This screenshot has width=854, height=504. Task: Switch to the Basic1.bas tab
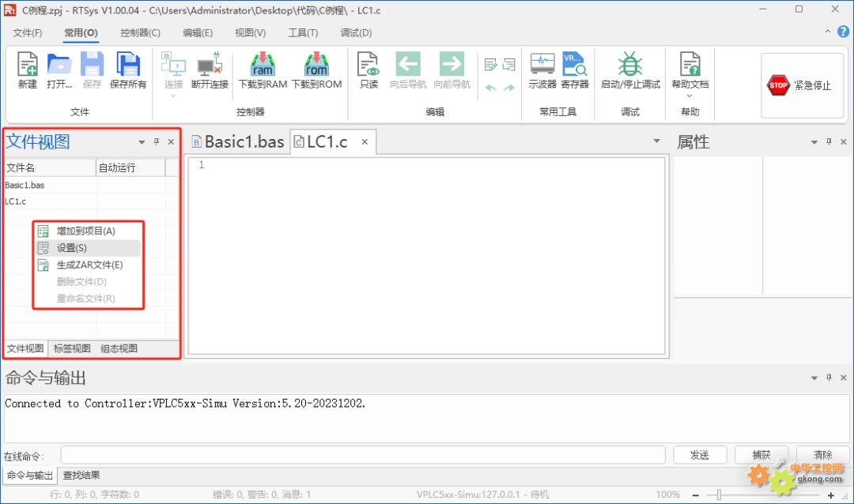[237, 142]
